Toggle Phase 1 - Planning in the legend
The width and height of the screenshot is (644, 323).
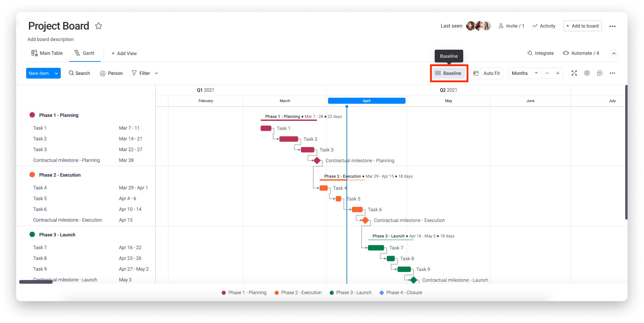tap(244, 292)
